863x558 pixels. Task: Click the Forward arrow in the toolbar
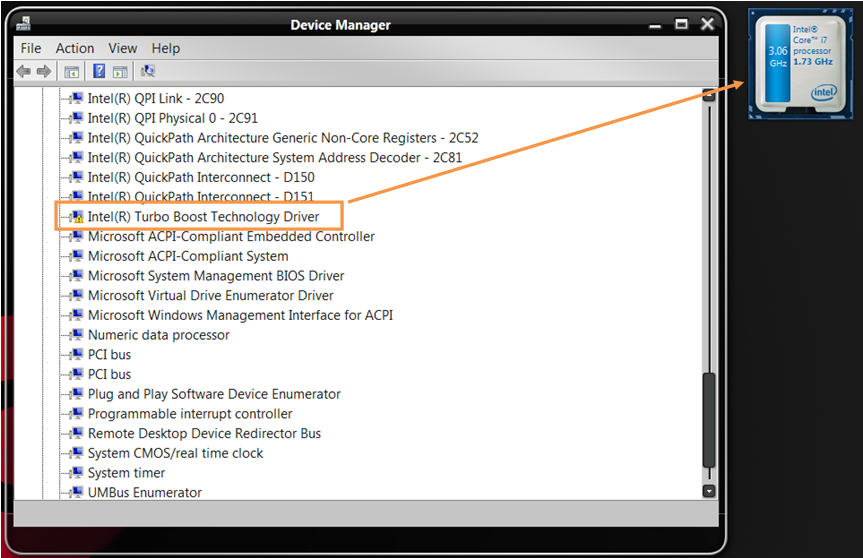pyautogui.click(x=43, y=71)
